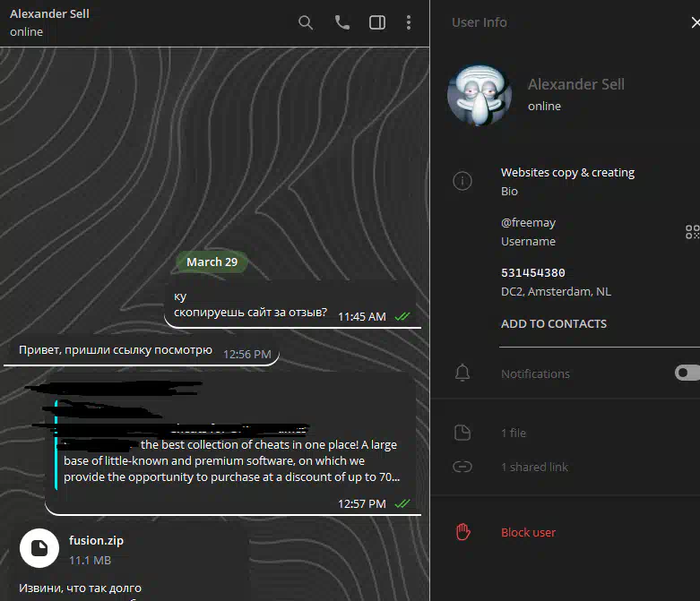Open the 1 shared link entry
The height and width of the screenshot is (601, 700).
(534, 467)
